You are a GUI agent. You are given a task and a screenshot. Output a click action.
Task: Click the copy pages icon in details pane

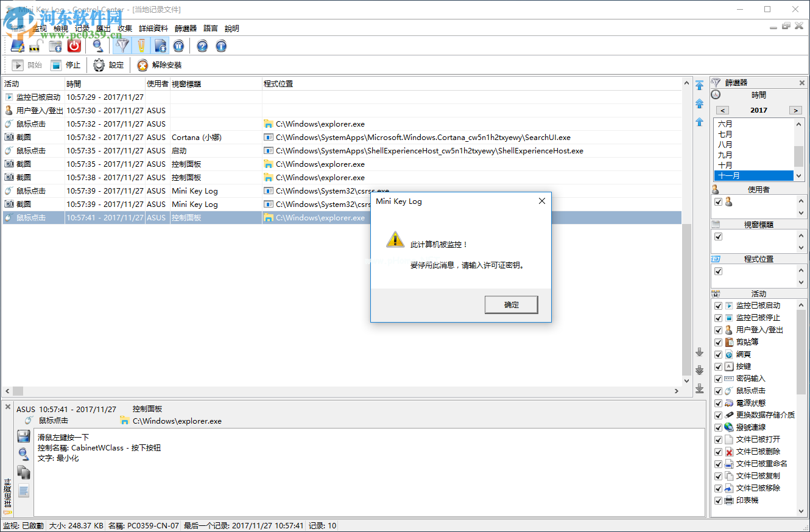pos(24,472)
